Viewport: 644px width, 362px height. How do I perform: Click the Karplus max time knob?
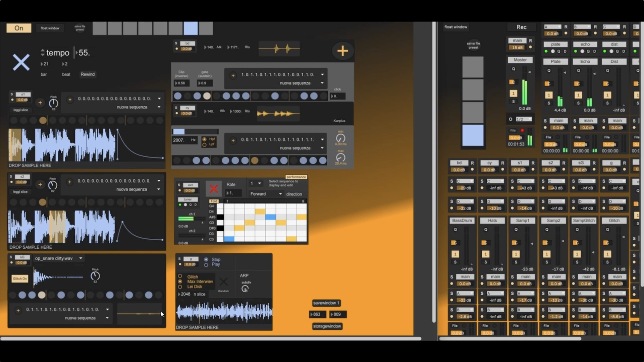click(x=340, y=158)
